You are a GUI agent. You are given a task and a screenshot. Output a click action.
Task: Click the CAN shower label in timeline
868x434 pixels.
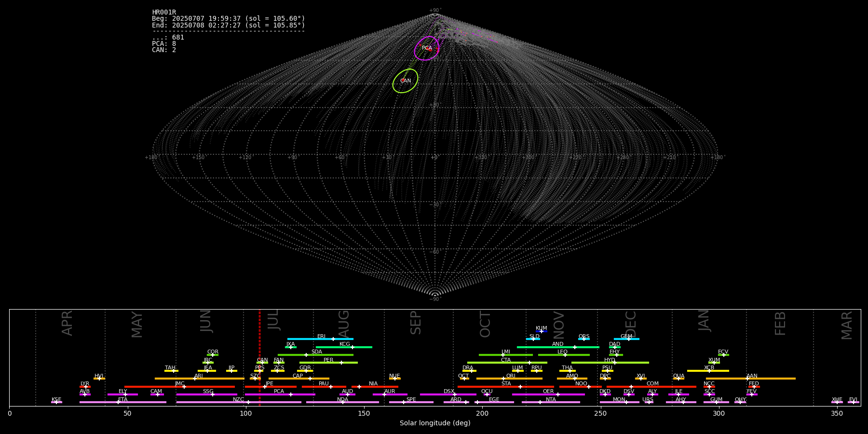coord(262,360)
